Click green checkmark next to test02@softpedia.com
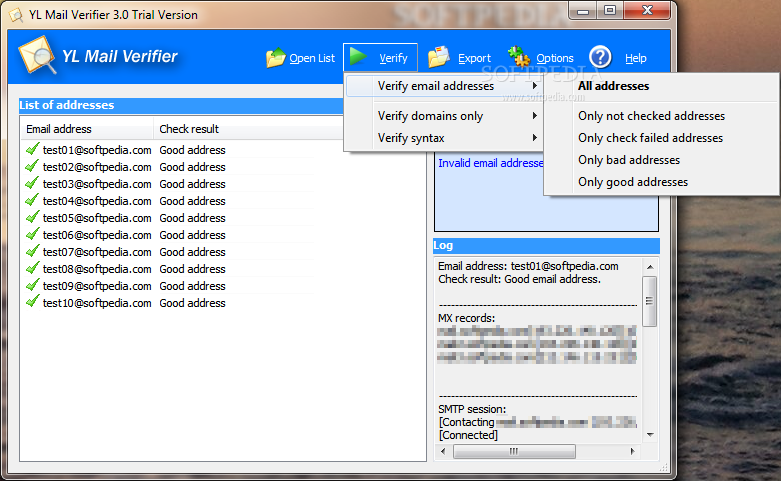The width and height of the screenshot is (781, 481). tap(32, 166)
